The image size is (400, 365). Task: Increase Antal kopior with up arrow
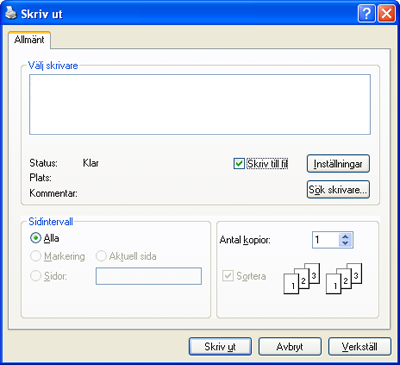(345, 236)
